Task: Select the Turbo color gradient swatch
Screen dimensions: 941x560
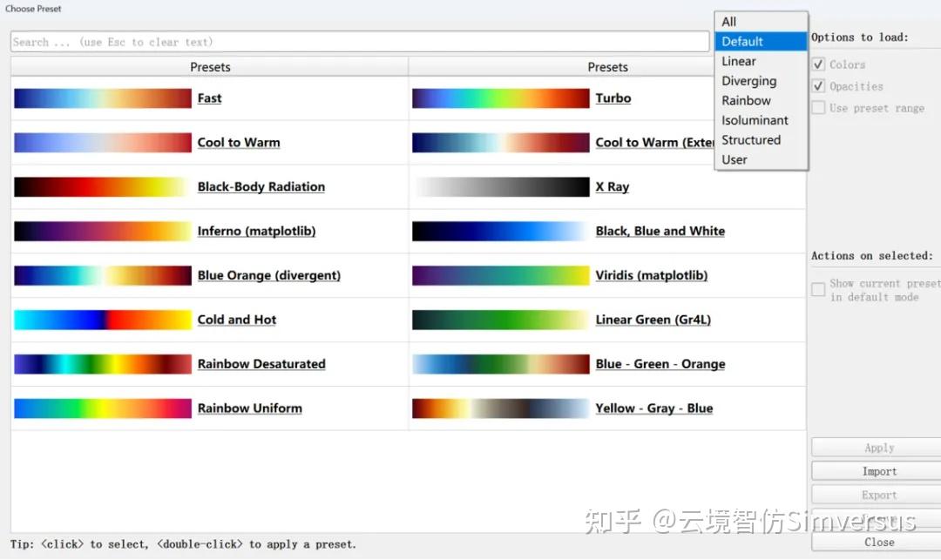Action: point(501,98)
